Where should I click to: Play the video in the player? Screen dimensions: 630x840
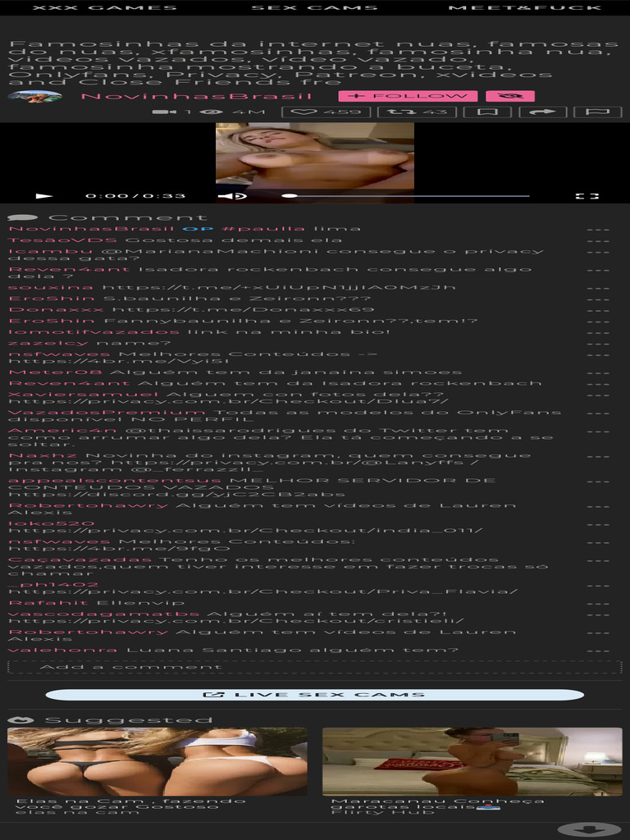44,196
